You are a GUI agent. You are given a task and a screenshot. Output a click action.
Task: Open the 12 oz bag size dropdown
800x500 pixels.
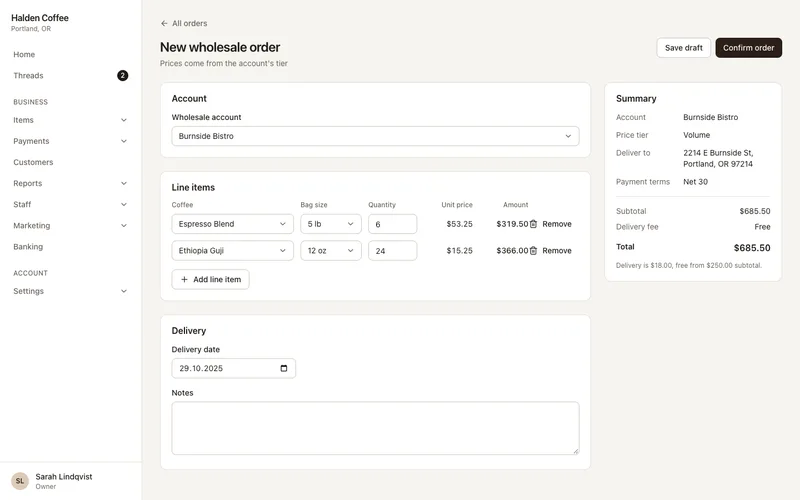coord(331,251)
